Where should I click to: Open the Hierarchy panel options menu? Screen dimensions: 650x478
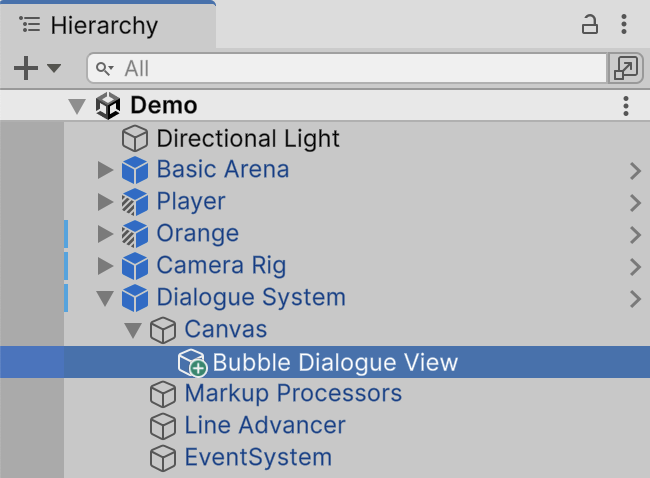(625, 25)
